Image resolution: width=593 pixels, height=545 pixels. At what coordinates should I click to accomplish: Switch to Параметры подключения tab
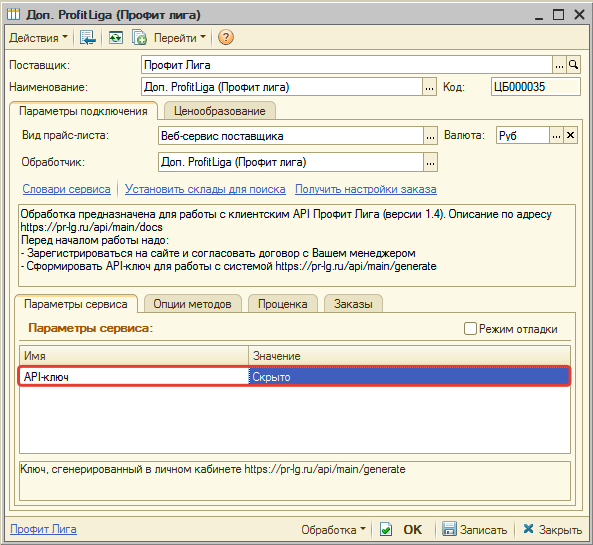click(83, 111)
